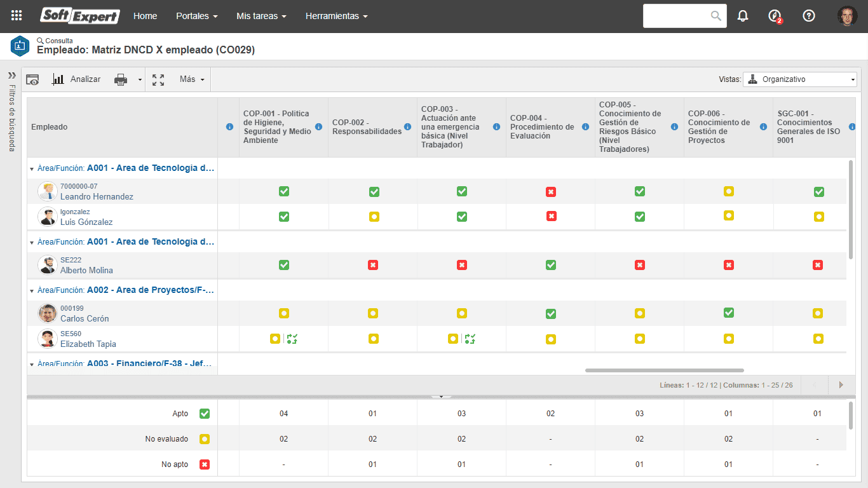The image size is (868, 488).
Task: Open the Portales dropdown menu
Action: click(197, 16)
